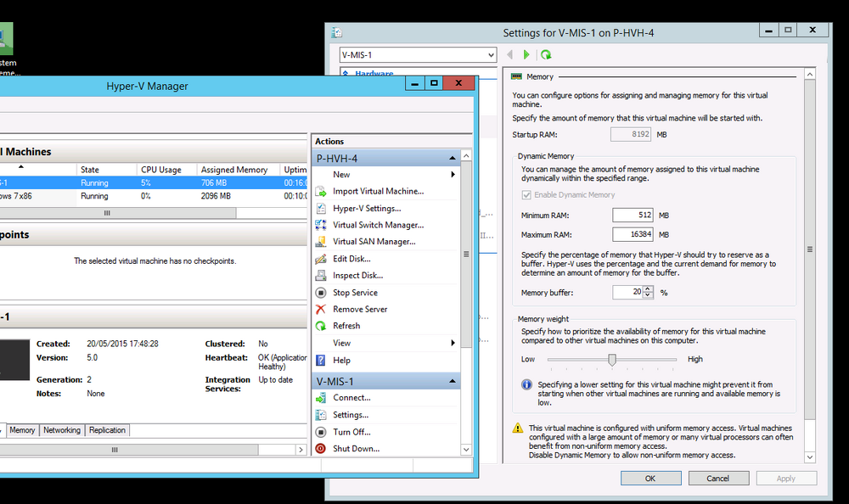Click the OK button in Settings
849x504 pixels.
(x=651, y=478)
